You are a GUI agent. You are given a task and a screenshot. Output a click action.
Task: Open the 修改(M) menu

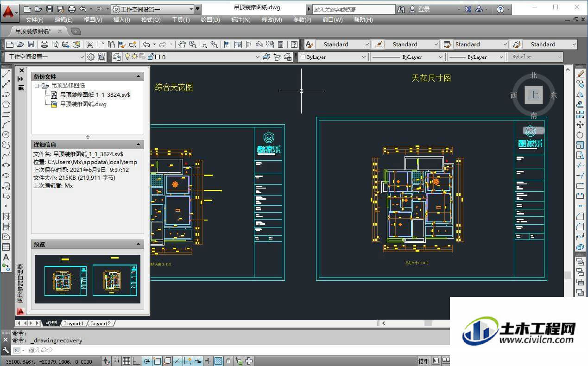coord(272,20)
